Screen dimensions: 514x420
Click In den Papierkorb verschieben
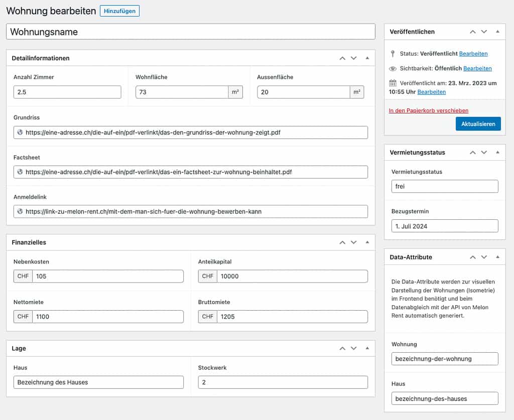pos(429,110)
